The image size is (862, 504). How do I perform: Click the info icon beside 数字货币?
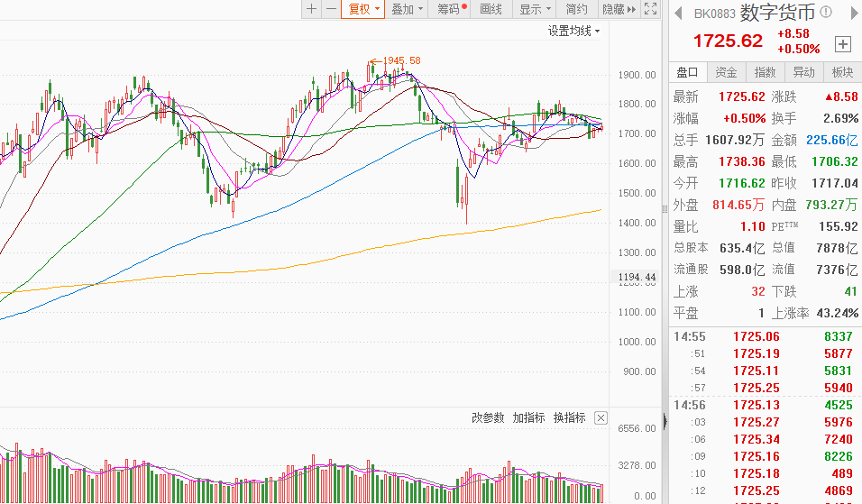(x=827, y=12)
